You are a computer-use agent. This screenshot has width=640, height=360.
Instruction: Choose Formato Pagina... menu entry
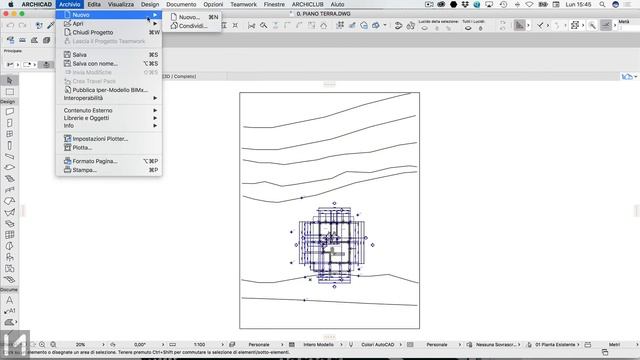pyautogui.click(x=109, y=161)
